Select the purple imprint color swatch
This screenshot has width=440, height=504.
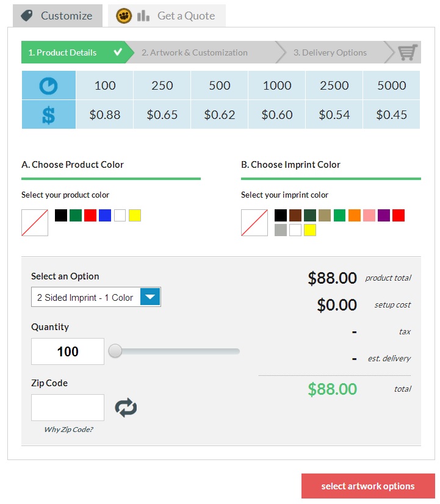click(384, 215)
